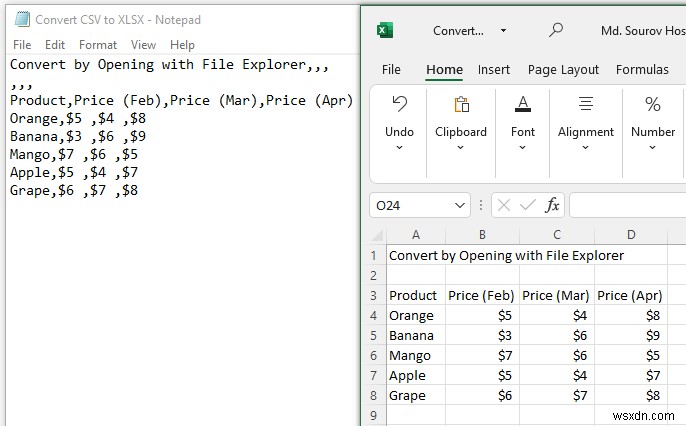
Task: Click the Font letter A icon
Action: point(523,104)
